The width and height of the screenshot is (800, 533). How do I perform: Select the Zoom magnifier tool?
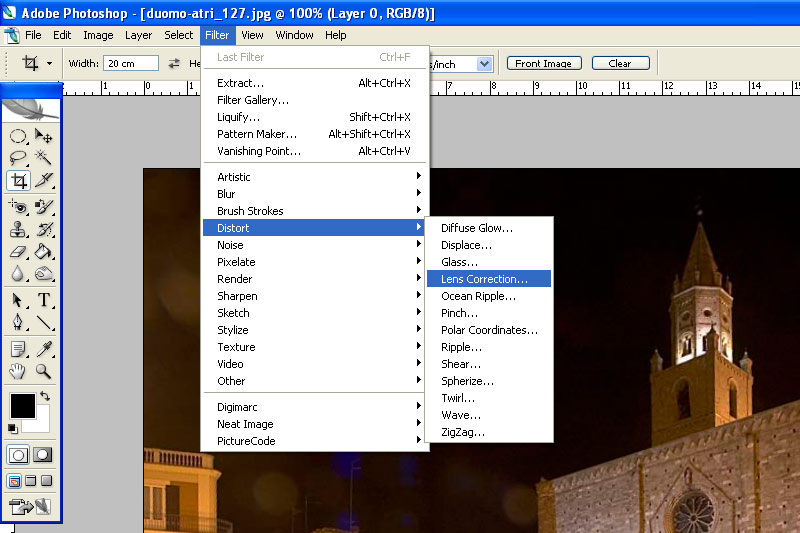point(44,371)
